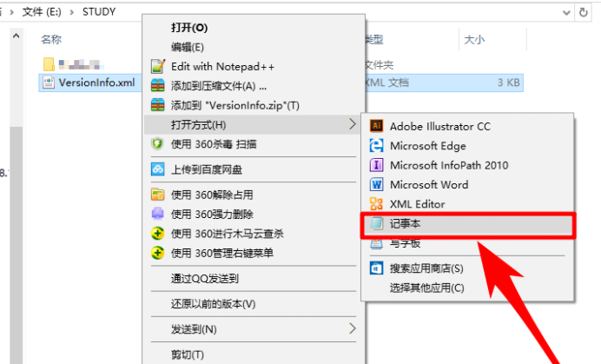Click the refresh button beside address bar
Viewport: 601px width, 364px height.
click(584, 12)
